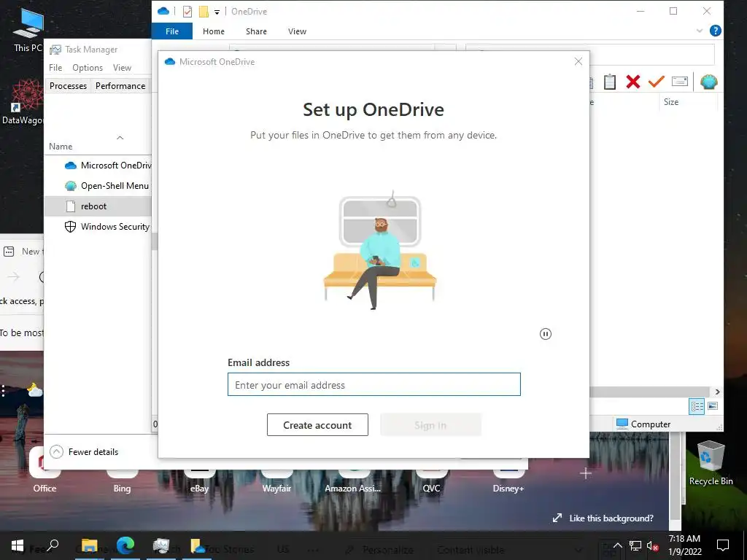
Task: Click the Size column header
Action: (x=671, y=102)
